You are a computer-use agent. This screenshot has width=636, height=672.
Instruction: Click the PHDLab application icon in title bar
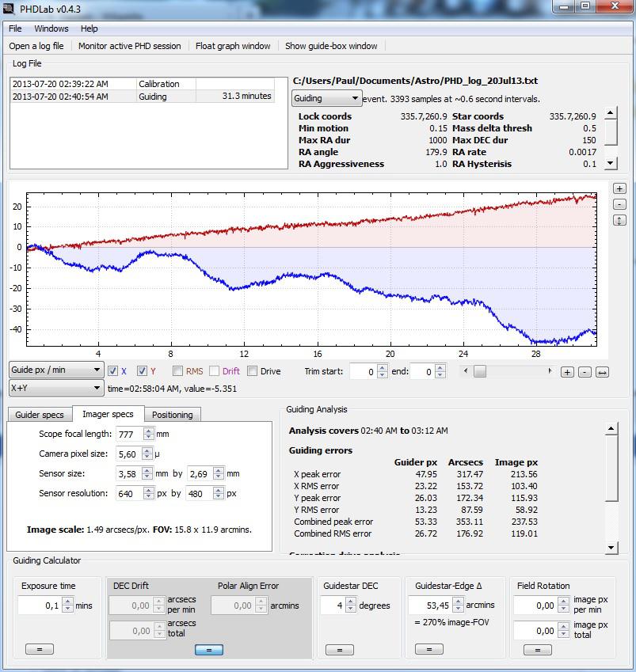click(9, 8)
